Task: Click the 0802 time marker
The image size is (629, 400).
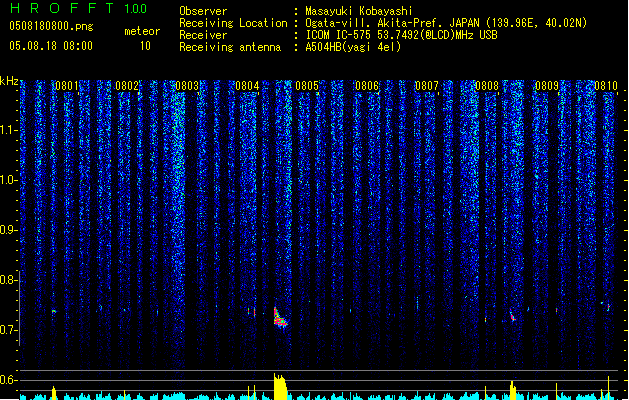Action: [x=127, y=86]
